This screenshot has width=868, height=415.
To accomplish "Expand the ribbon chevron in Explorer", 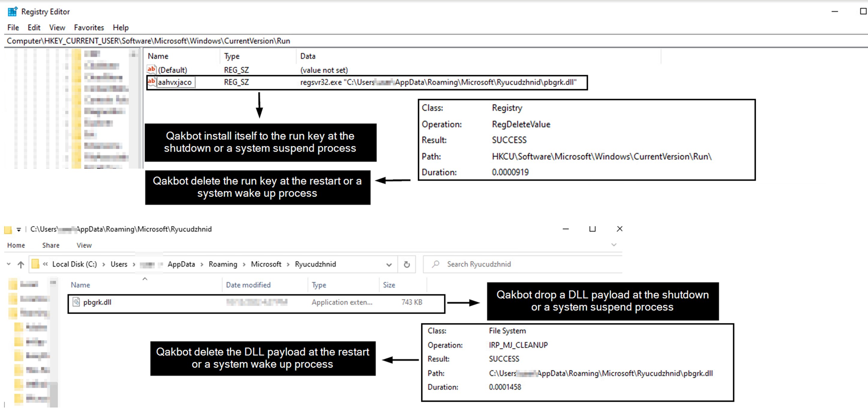I will click(614, 245).
